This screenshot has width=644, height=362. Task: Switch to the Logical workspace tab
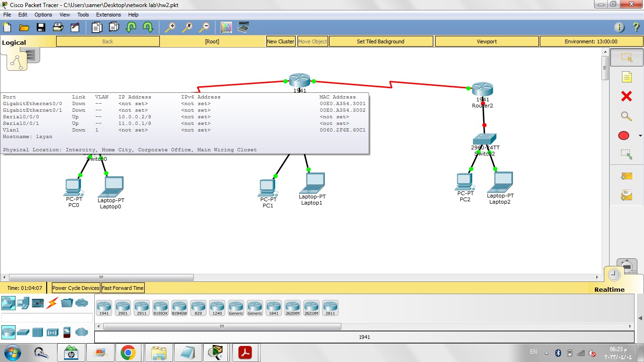[14, 42]
